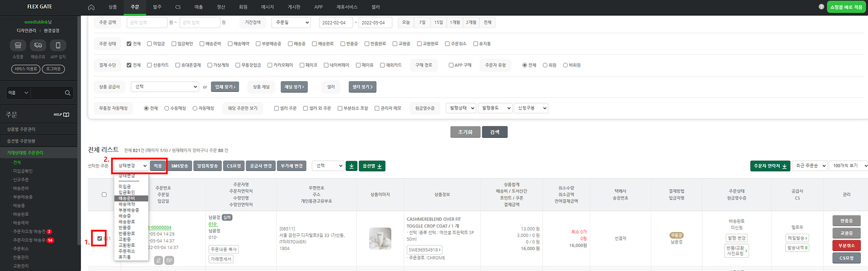Viewport: 868px width, 271px height.
Task: Click the 주문자 연락처 download button
Action: (770, 166)
